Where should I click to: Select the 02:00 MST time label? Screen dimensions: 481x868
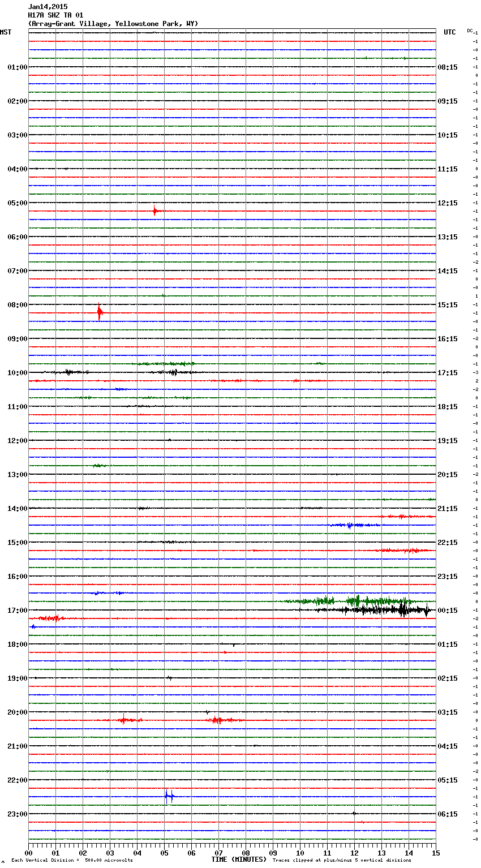[17, 101]
